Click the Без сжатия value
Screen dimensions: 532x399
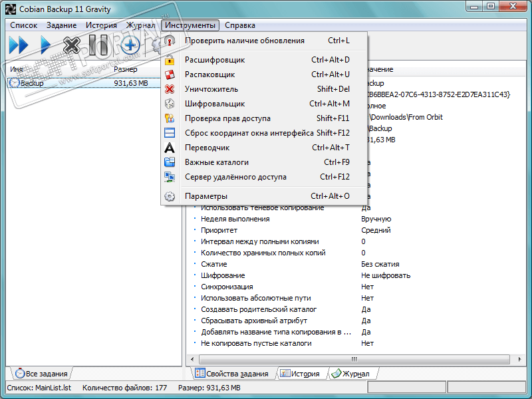tap(380, 264)
